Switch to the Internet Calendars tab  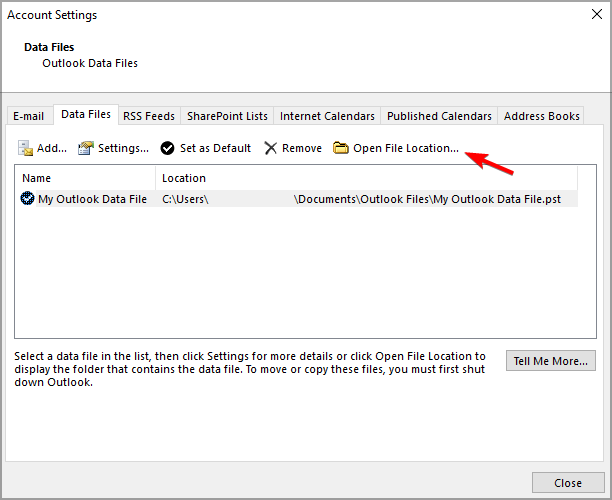[327, 116]
